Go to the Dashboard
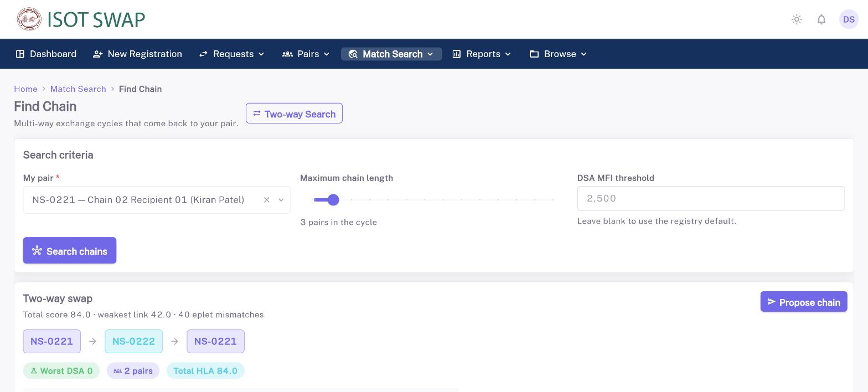 [x=46, y=54]
